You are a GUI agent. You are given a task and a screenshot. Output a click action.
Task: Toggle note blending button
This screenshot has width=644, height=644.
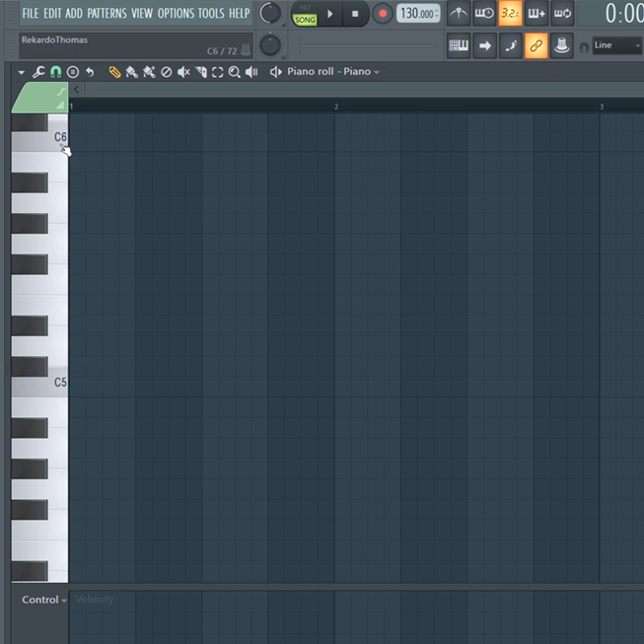pos(510,45)
